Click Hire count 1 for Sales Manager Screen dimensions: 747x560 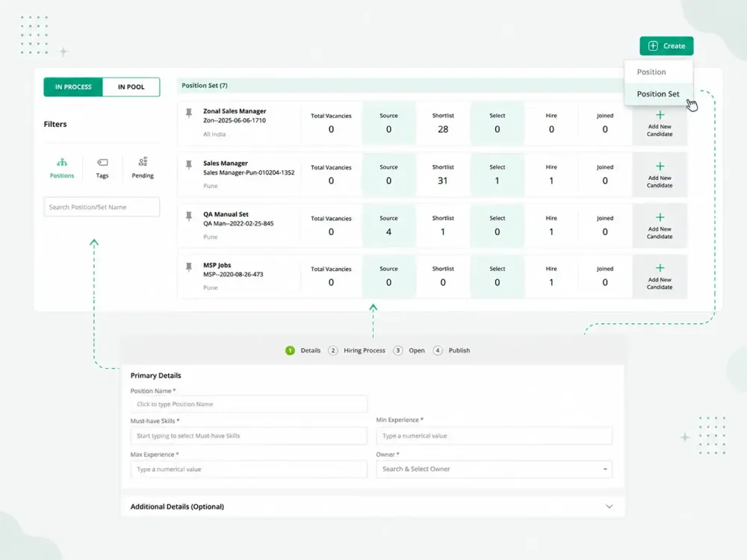[551, 181]
